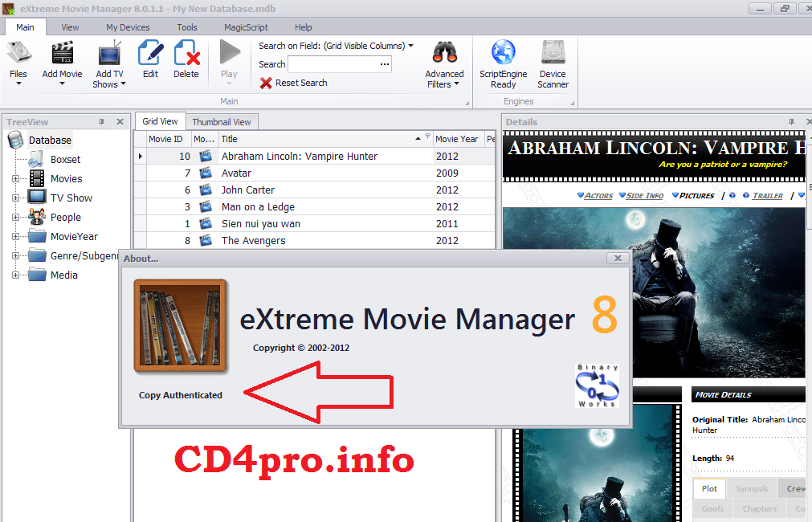Close the TreeView panel

click(120, 122)
